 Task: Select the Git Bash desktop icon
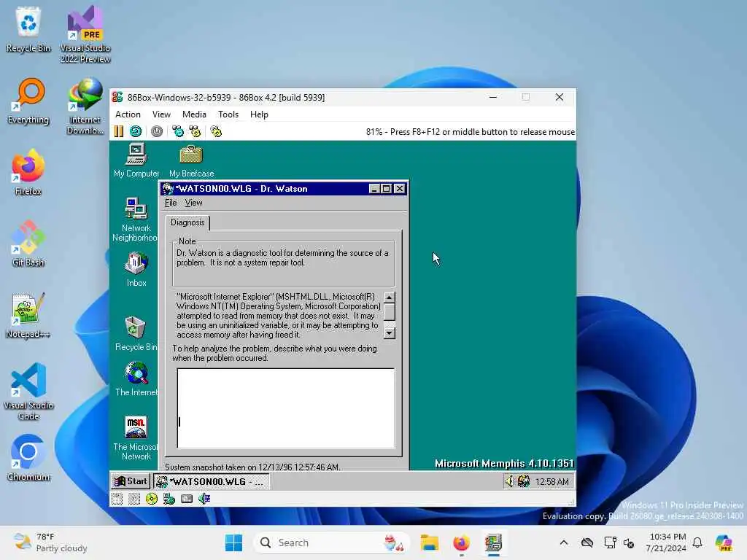pyautogui.click(x=28, y=244)
